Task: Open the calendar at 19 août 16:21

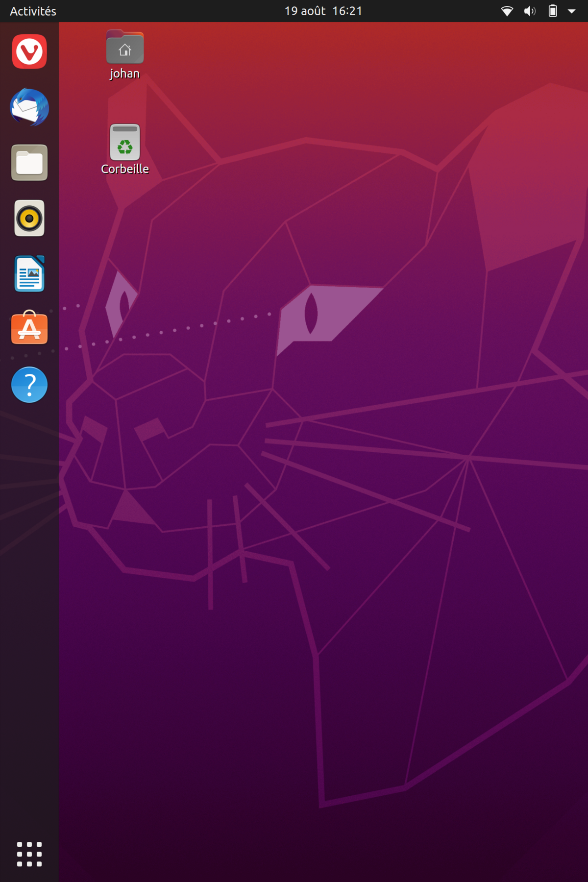Action: pos(323,11)
